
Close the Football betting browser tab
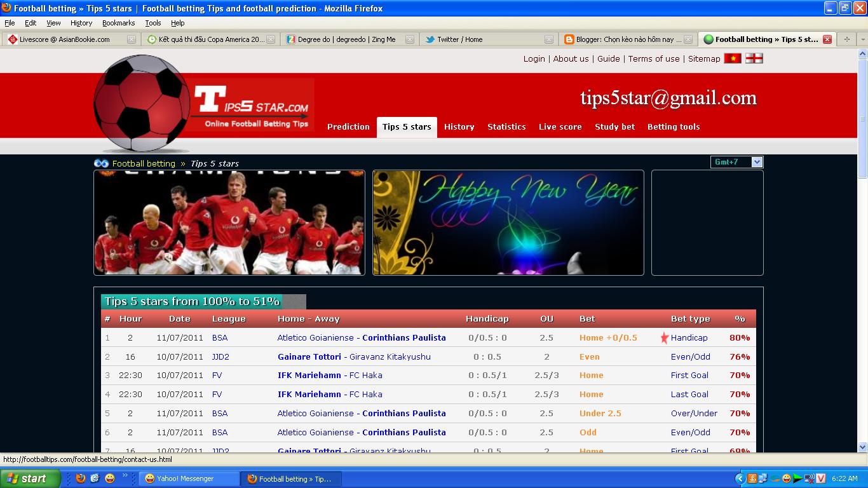coord(827,39)
